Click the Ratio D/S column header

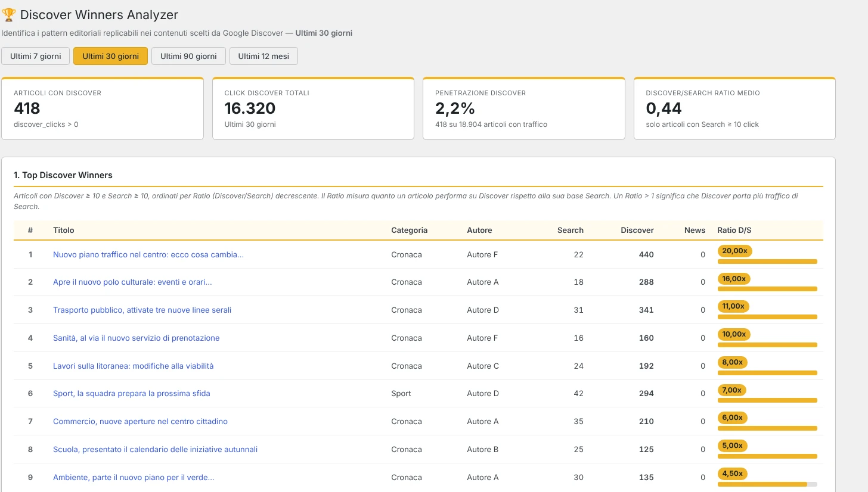click(x=735, y=230)
